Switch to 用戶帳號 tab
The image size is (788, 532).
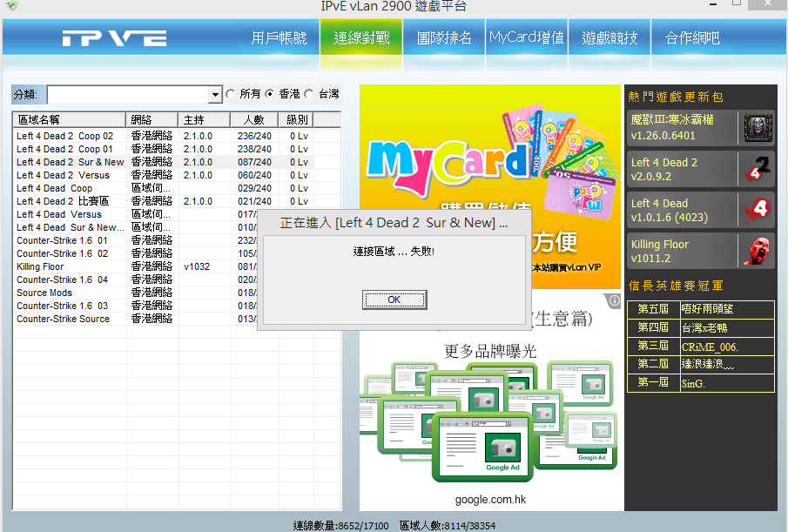coord(279,38)
